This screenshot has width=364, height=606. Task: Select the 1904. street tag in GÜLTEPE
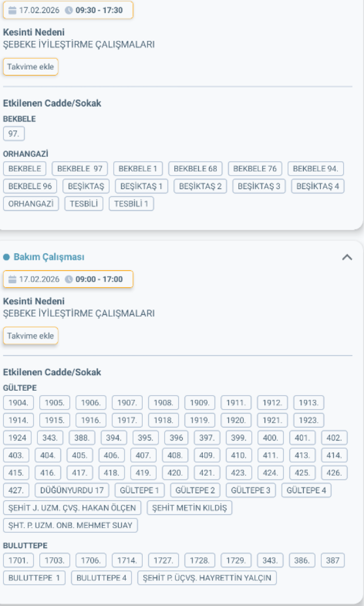point(18,403)
